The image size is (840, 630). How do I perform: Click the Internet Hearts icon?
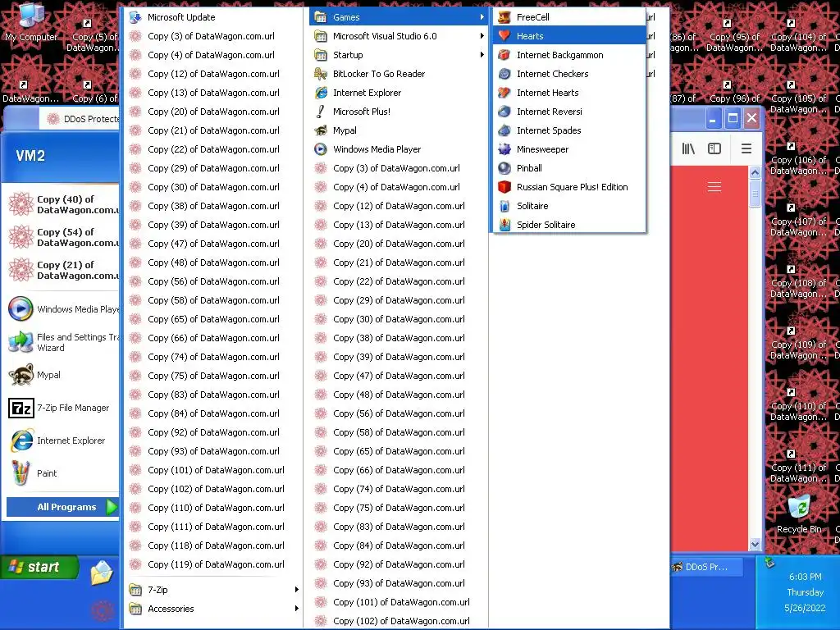click(x=504, y=93)
